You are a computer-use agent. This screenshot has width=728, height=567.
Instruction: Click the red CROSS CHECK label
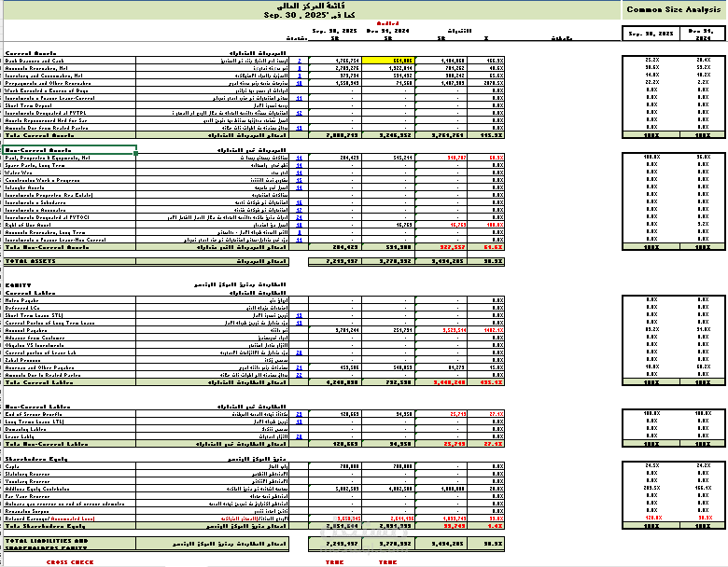click(70, 562)
